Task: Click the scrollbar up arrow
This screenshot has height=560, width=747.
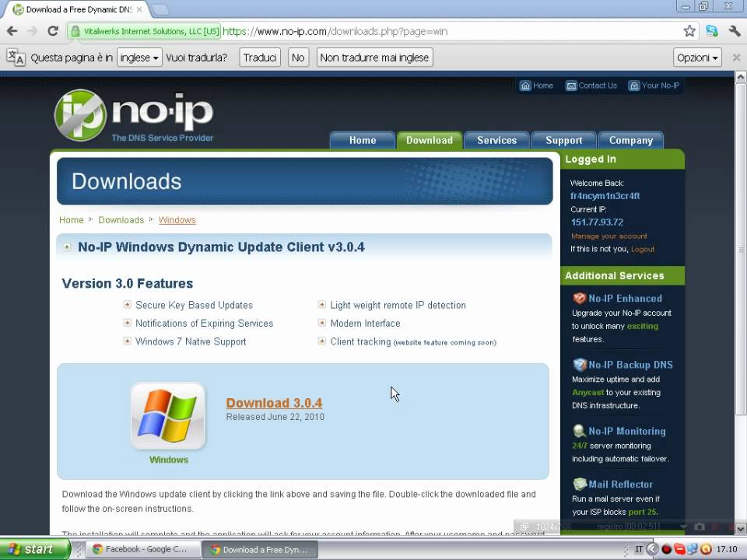Action: 741,77
